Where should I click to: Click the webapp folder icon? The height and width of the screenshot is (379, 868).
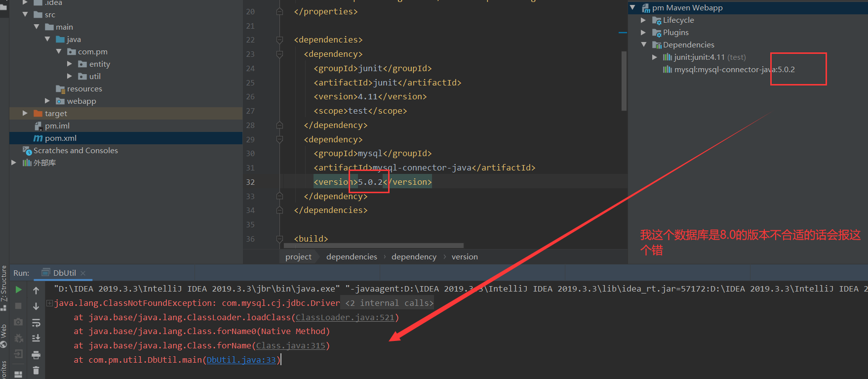click(x=60, y=101)
